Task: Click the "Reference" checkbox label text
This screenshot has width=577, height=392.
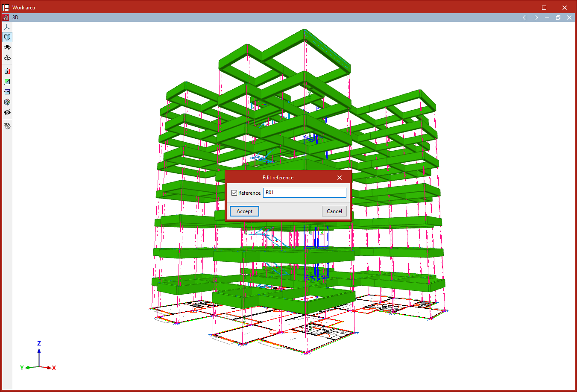Action: (249, 193)
